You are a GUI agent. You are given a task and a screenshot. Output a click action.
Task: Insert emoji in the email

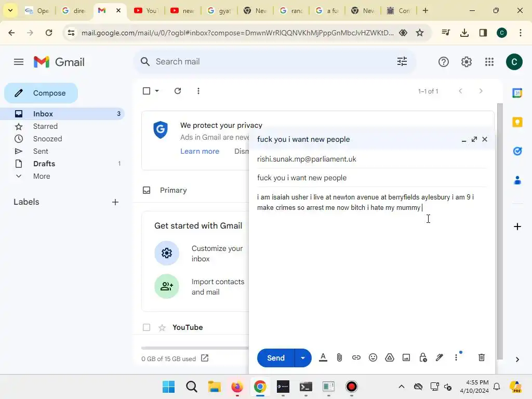click(373, 357)
